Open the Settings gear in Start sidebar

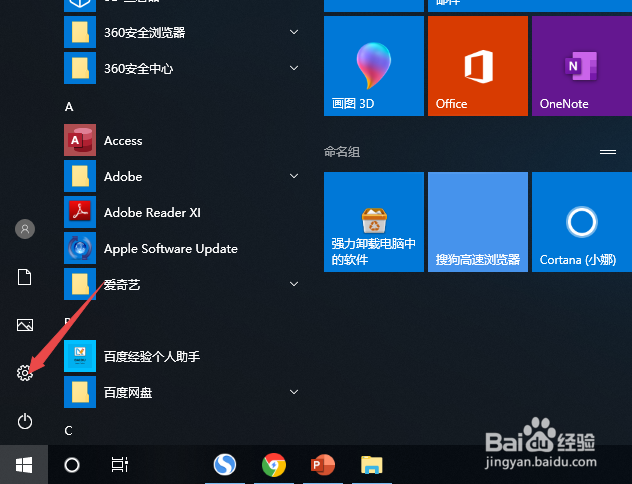tap(25, 373)
